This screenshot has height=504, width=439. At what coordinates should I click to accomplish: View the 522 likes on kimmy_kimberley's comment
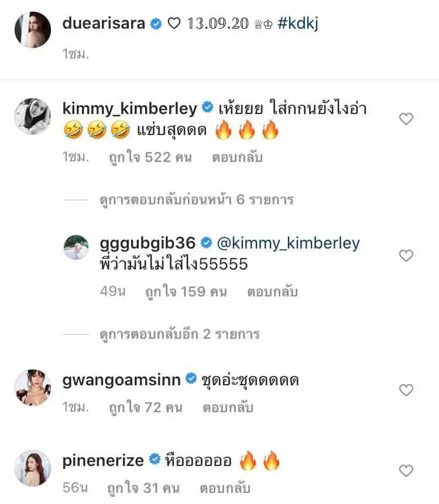tap(151, 157)
